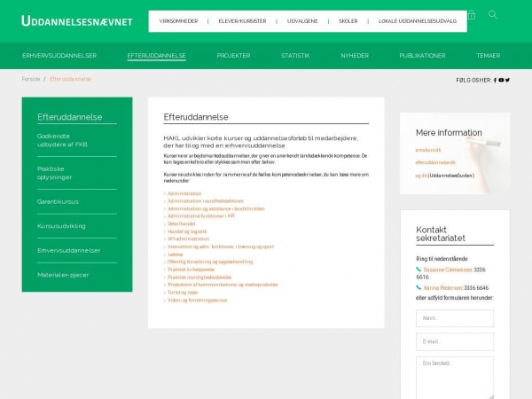Screen dimensions: 532x399
Task: Open the Facebook page icon
Action: tap(495, 80)
